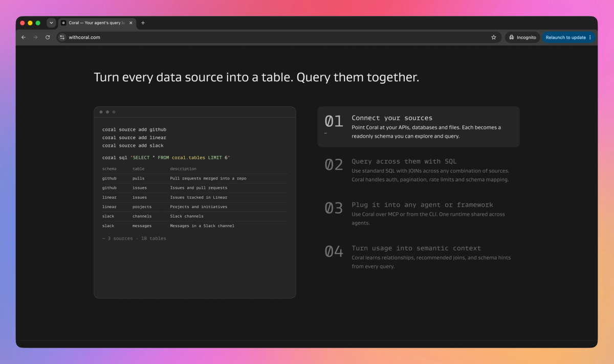The image size is (614, 364).
Task: Maximize the window with the green button
Action: pos(38,23)
